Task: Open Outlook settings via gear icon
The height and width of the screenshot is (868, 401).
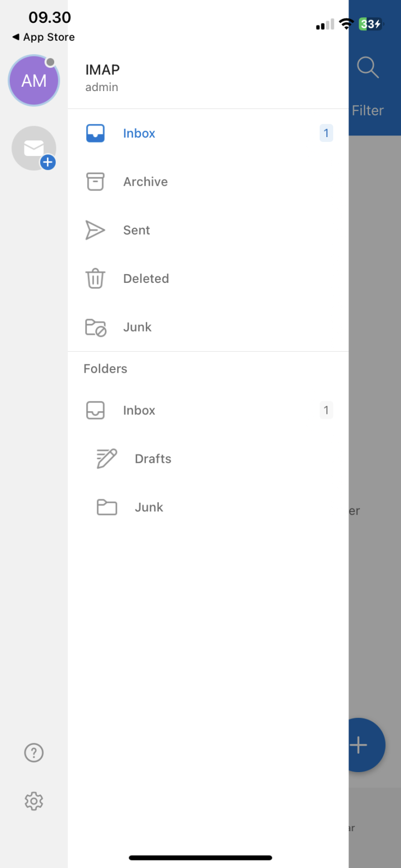Action: click(x=34, y=801)
